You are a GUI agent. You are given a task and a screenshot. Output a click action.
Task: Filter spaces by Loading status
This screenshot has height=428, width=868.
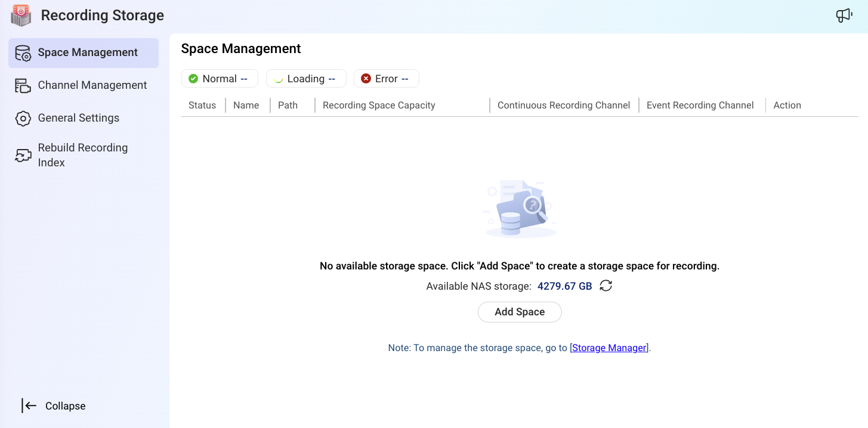click(x=305, y=79)
